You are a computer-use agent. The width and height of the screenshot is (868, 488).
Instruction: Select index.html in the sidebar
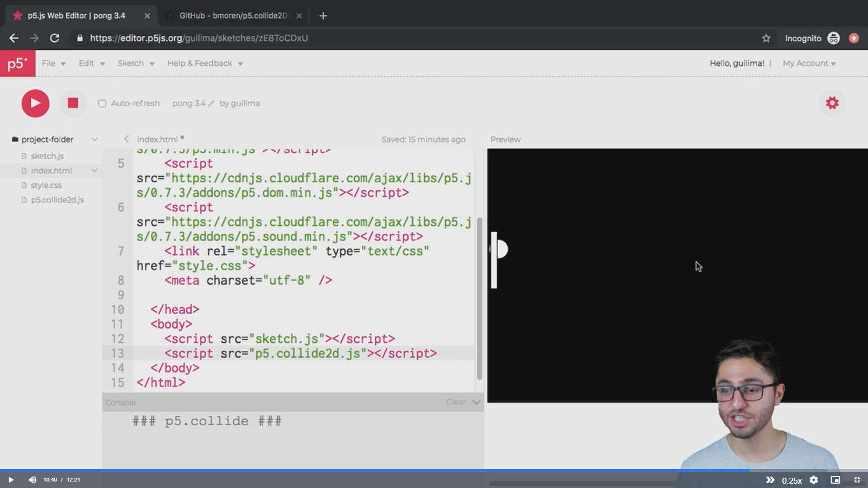[x=51, y=170]
